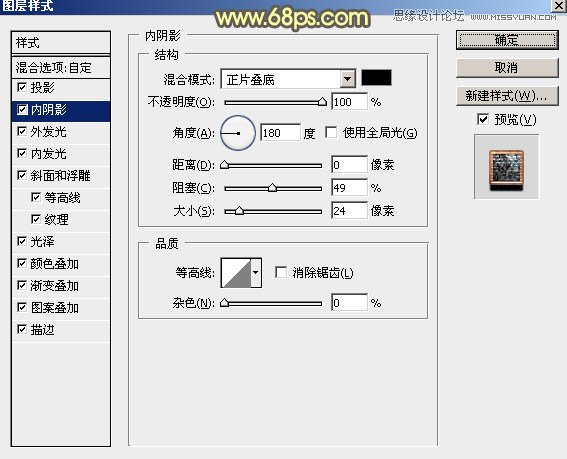Click the 距离 distance slider handle
567x459 pixels.
point(225,165)
